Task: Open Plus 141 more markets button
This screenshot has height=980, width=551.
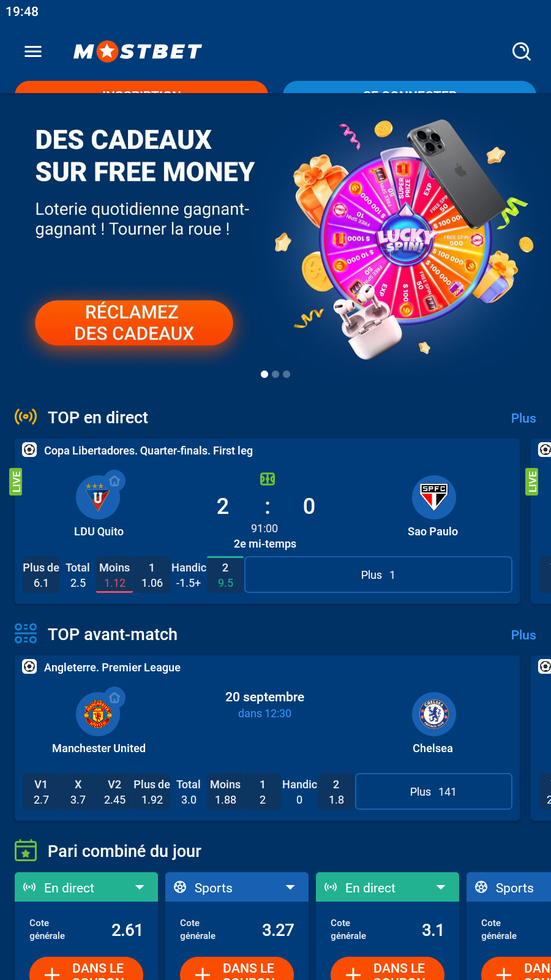Action: (433, 791)
